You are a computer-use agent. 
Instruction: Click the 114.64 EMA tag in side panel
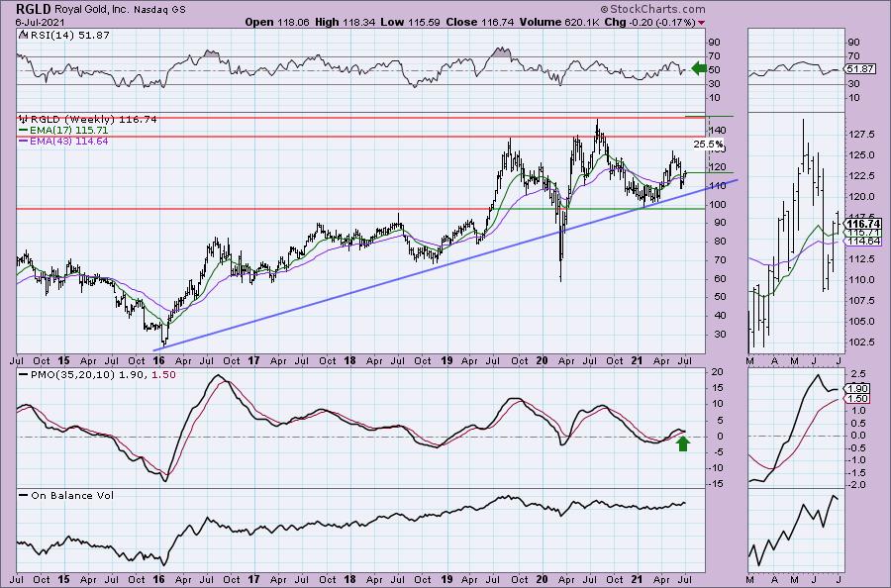pos(863,242)
